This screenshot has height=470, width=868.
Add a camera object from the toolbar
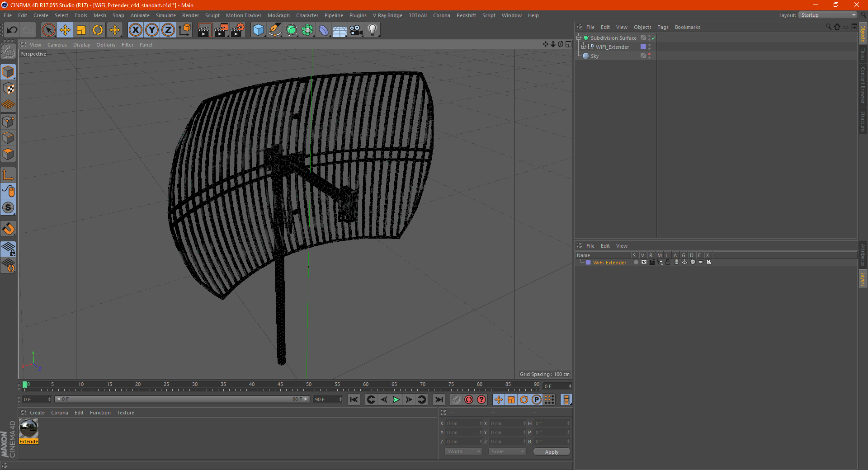[356, 30]
